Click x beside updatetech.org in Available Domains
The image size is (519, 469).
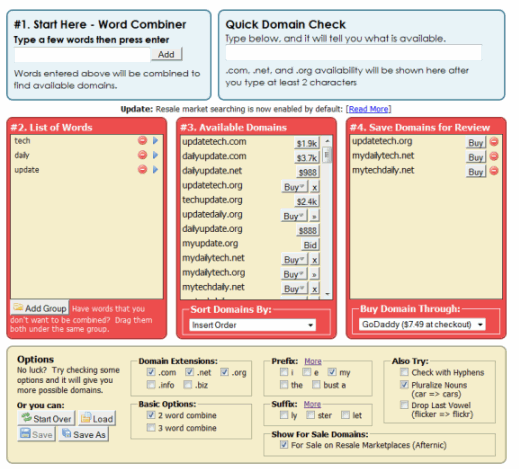pos(314,187)
